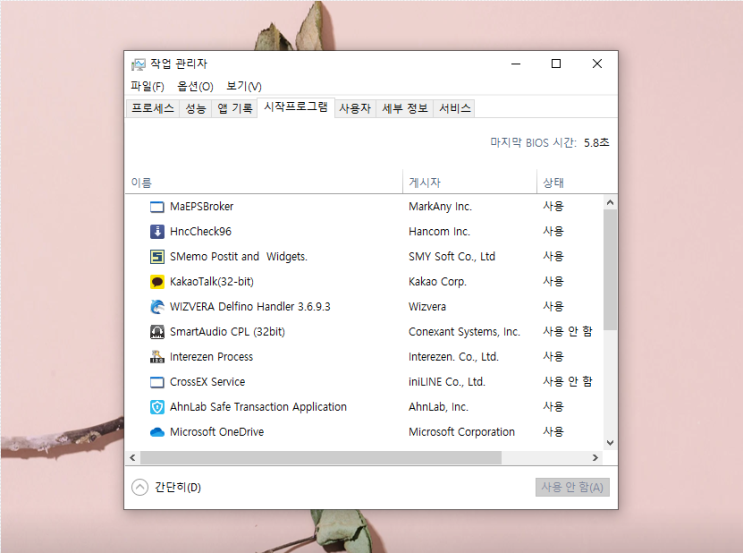Minimize the Task Manager window
This screenshot has width=743, height=553.
[516, 63]
